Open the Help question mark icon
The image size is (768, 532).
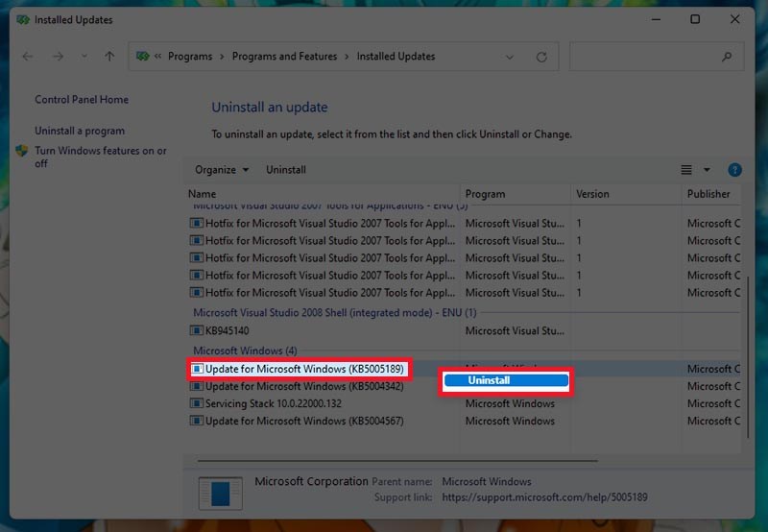point(734,170)
